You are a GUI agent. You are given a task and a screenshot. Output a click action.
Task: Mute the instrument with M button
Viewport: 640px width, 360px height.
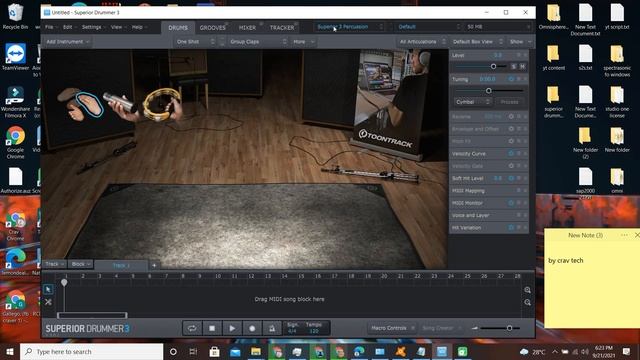522,67
